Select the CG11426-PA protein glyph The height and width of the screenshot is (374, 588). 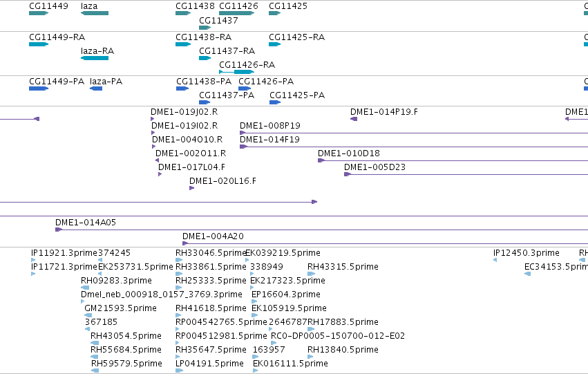[x=245, y=88]
